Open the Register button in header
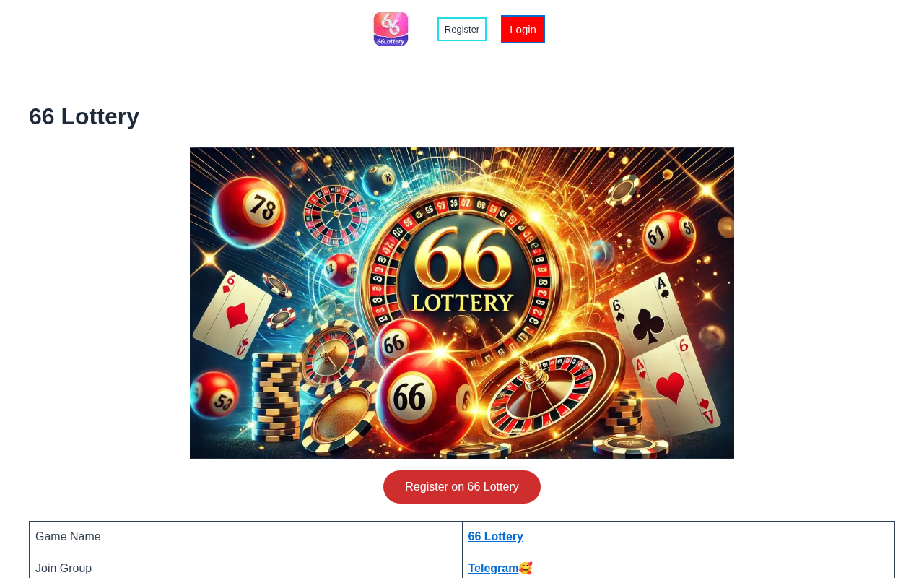The image size is (924, 578). tap(462, 29)
